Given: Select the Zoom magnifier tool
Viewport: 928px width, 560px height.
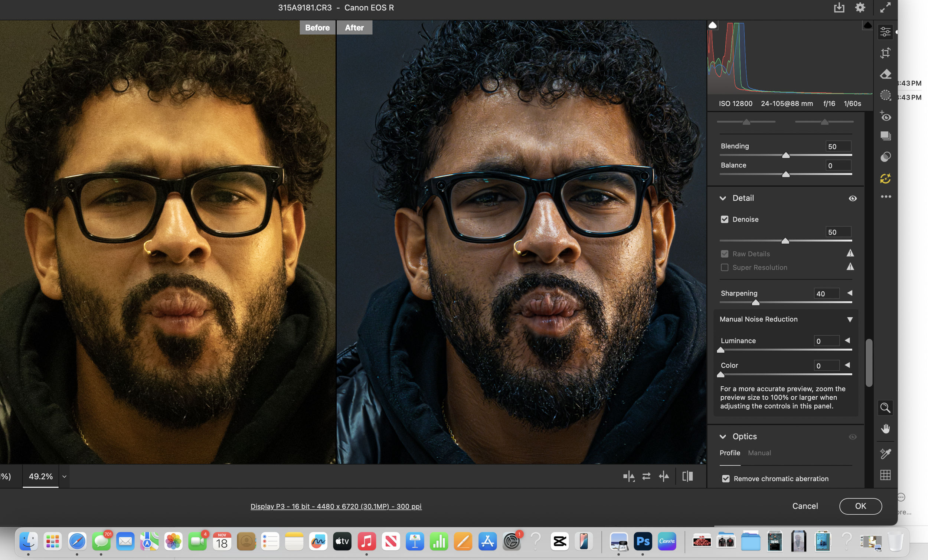Looking at the screenshot, I should pyautogui.click(x=885, y=407).
